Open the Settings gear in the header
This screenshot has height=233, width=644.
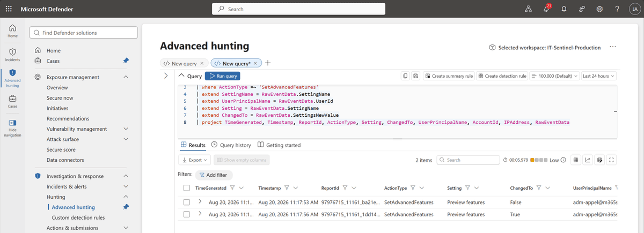599,9
